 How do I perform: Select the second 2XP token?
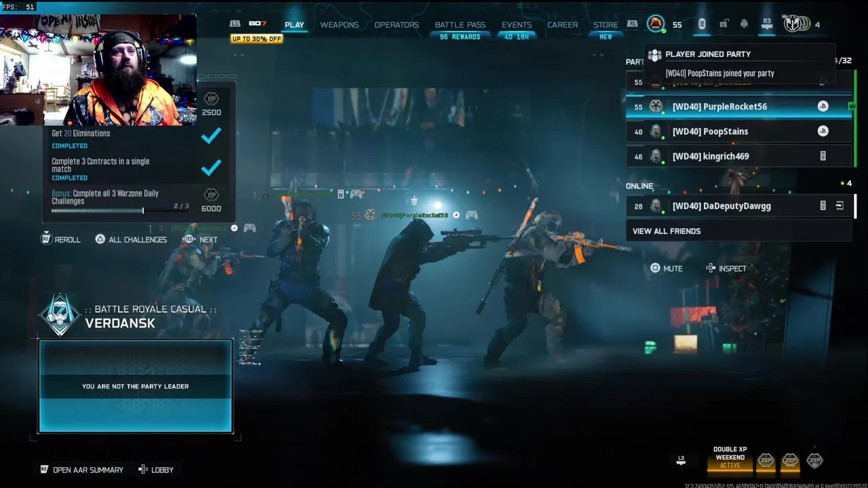click(x=790, y=461)
